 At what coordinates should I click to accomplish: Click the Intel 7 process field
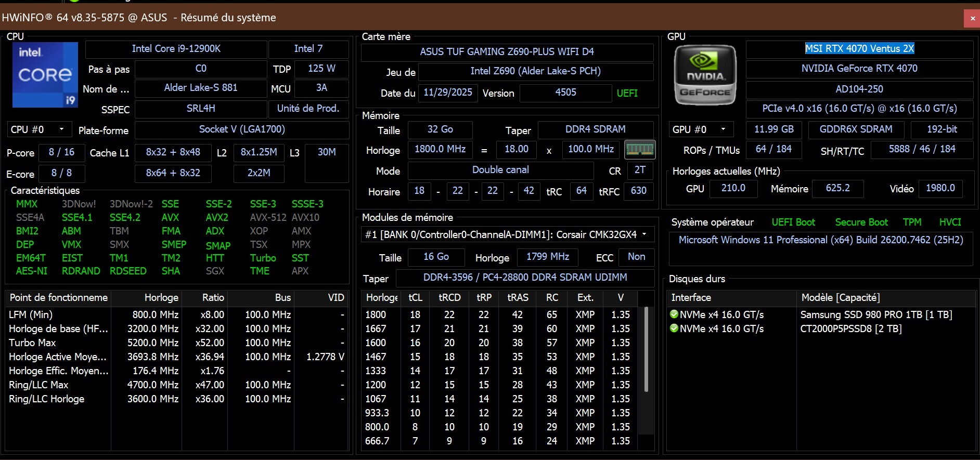click(308, 49)
